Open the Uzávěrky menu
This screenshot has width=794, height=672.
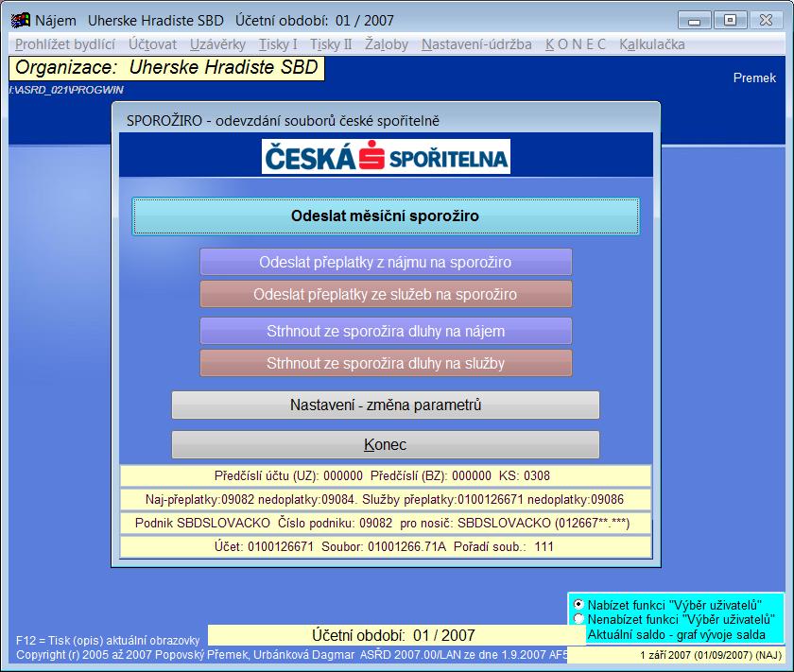217,44
